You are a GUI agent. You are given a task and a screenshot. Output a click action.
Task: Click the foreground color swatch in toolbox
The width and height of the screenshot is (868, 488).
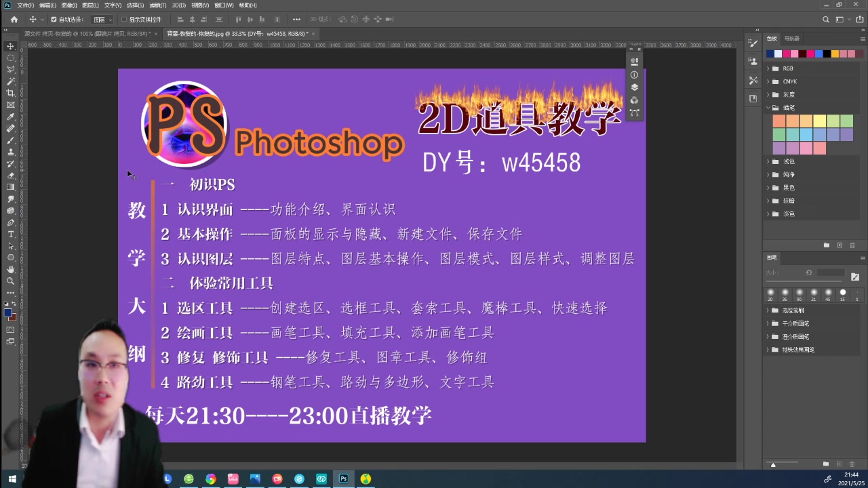(x=8, y=312)
